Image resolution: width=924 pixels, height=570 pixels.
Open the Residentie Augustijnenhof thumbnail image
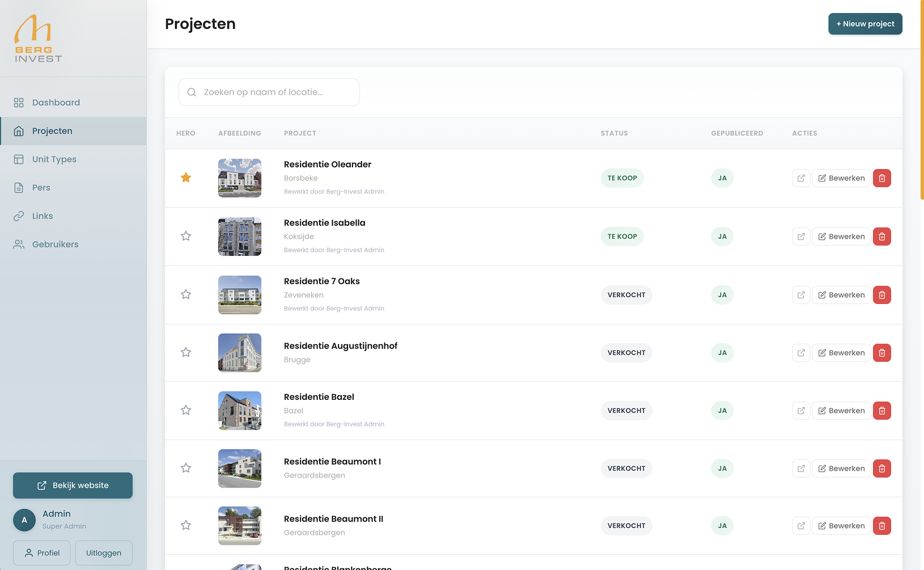tap(239, 352)
